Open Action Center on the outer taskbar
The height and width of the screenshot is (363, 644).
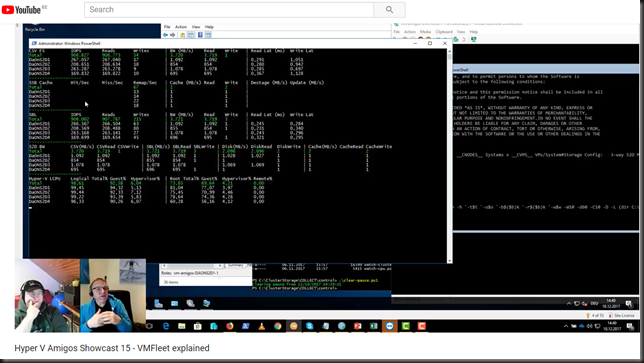[630, 326]
